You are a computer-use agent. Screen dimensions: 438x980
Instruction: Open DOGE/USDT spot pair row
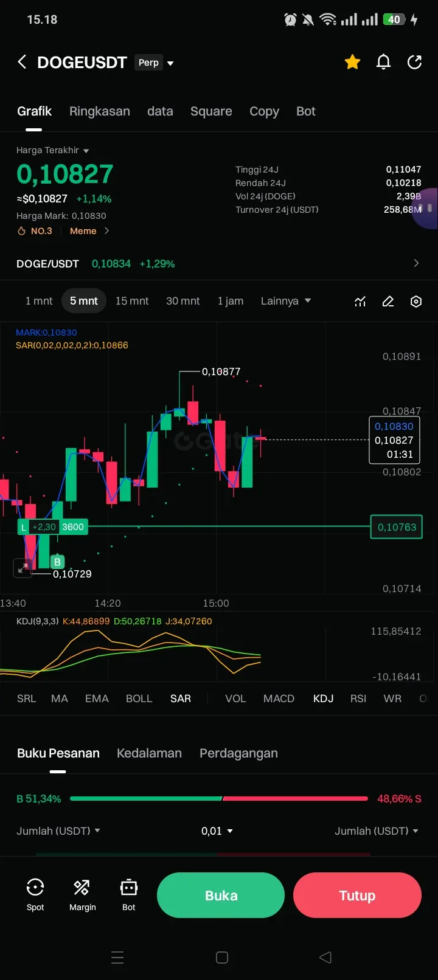click(219, 264)
